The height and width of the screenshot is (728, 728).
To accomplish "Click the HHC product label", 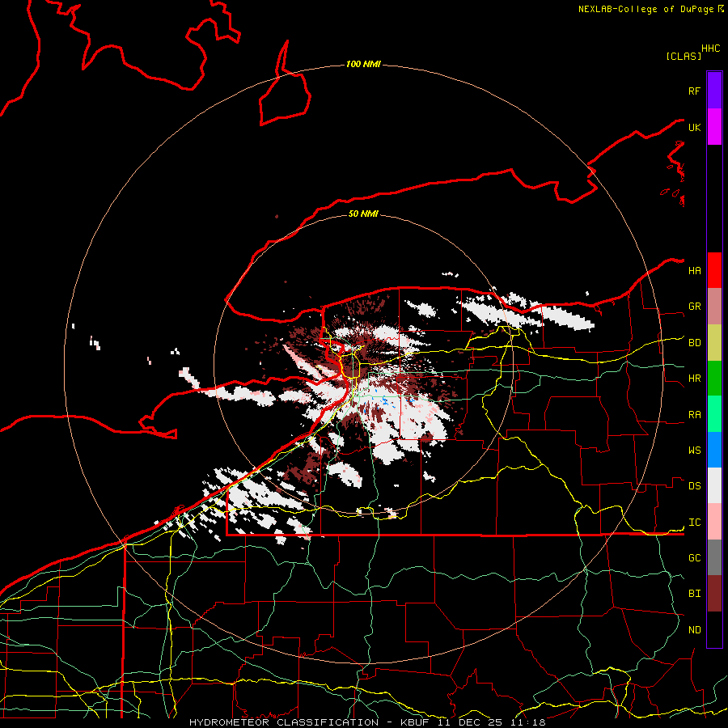I will pos(710,49).
